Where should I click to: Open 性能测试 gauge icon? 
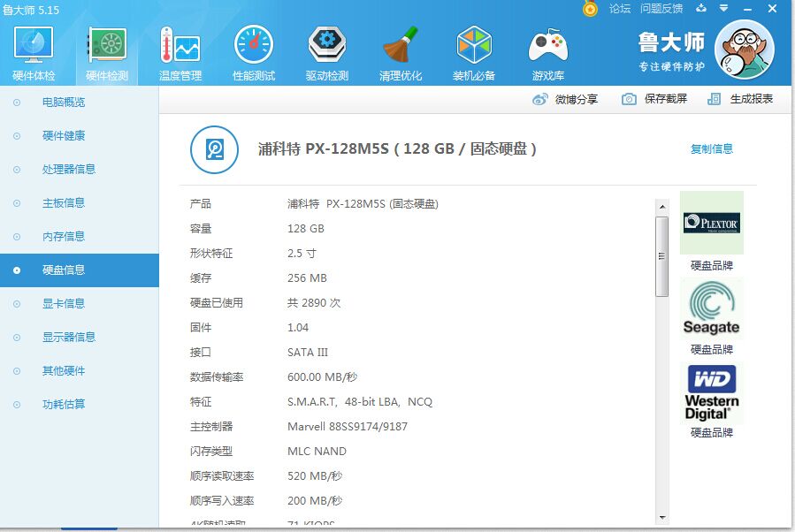pos(254,44)
